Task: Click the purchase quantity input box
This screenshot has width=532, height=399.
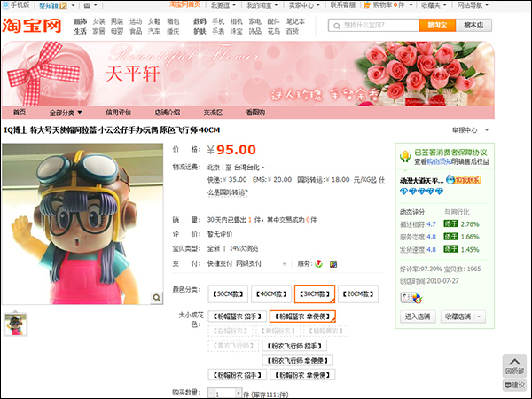Action: (225, 394)
